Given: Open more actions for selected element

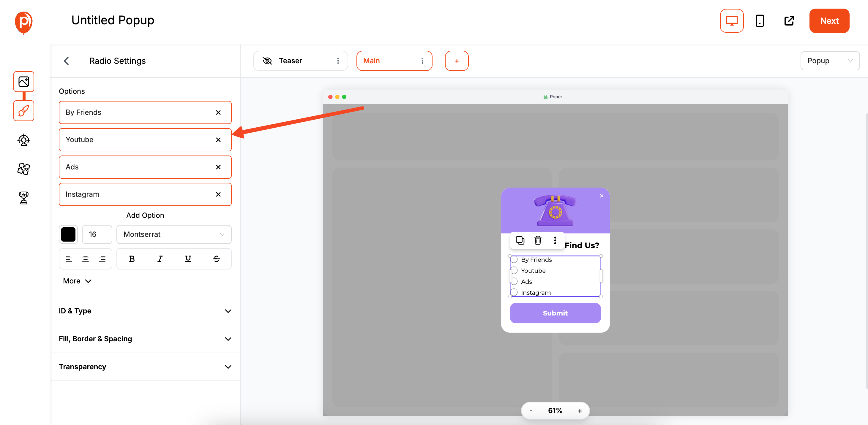Looking at the screenshot, I should [x=555, y=240].
